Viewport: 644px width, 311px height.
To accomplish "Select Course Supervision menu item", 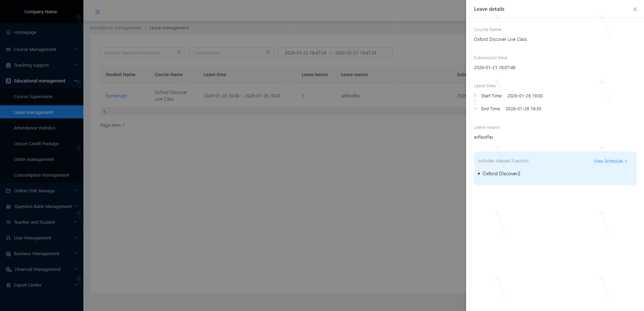I will coord(33,97).
